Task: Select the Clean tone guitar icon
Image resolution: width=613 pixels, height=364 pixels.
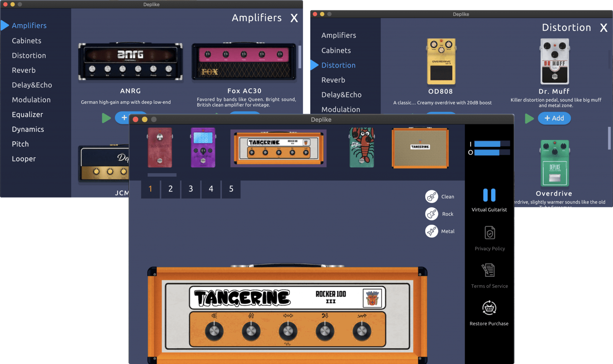Action: coord(431,196)
